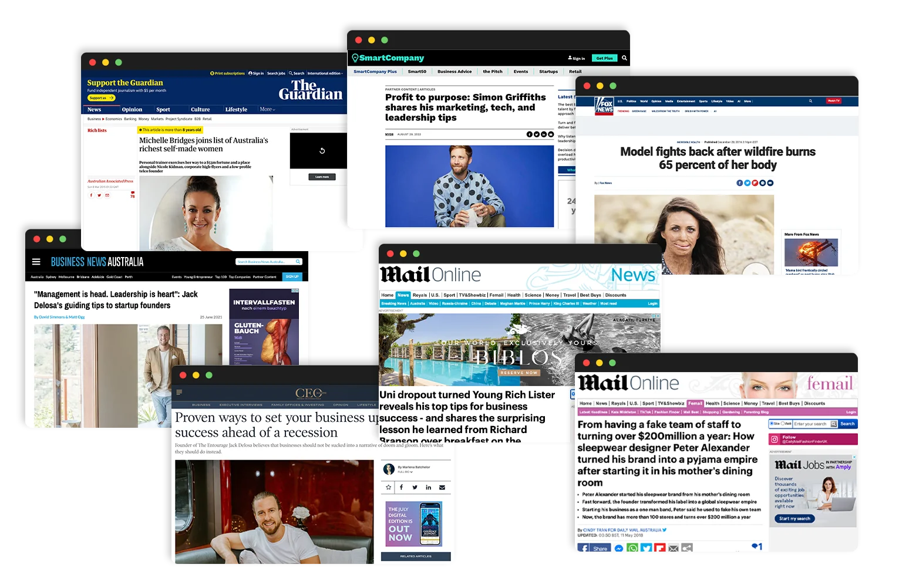
Task: Click Sign Up in Business News Australia
Action: click(292, 276)
